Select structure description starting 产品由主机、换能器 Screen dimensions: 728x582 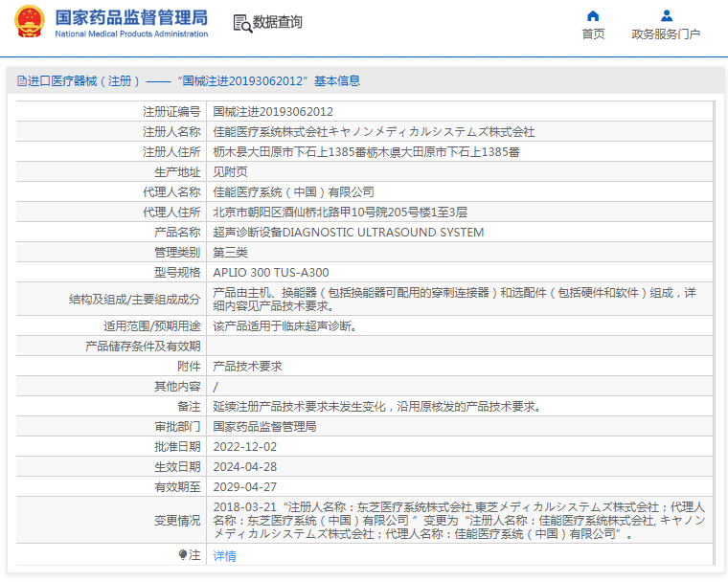(455, 300)
